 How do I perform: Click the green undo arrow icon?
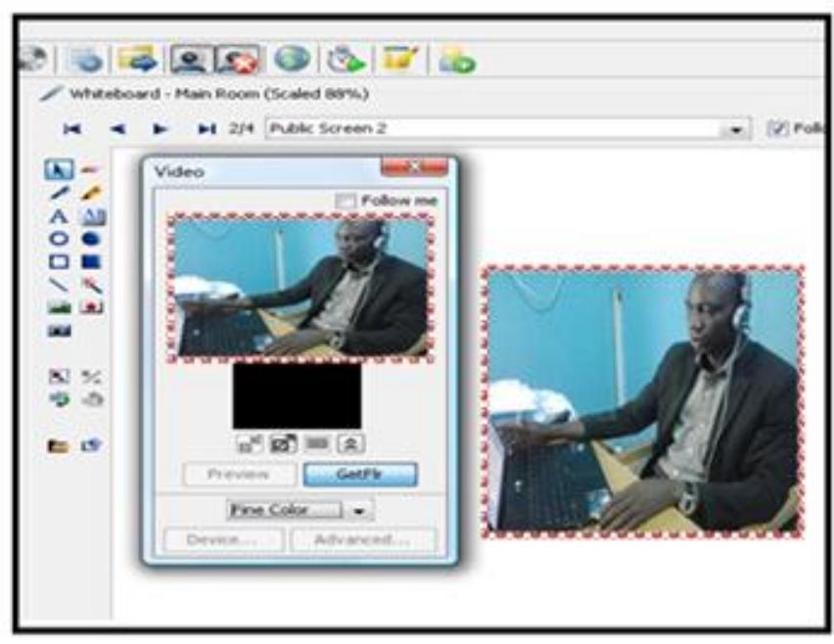tap(59, 399)
